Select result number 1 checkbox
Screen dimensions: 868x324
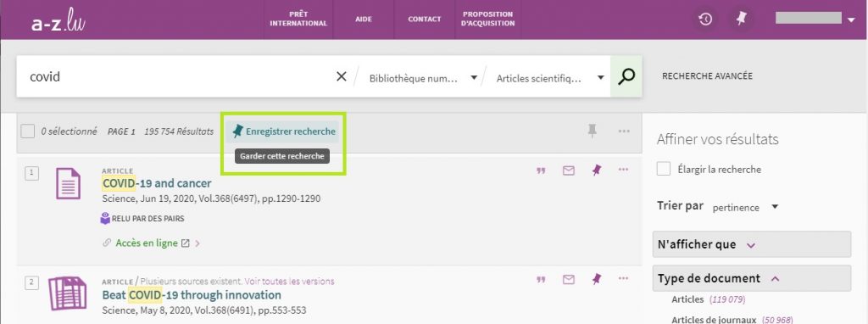[x=31, y=173]
